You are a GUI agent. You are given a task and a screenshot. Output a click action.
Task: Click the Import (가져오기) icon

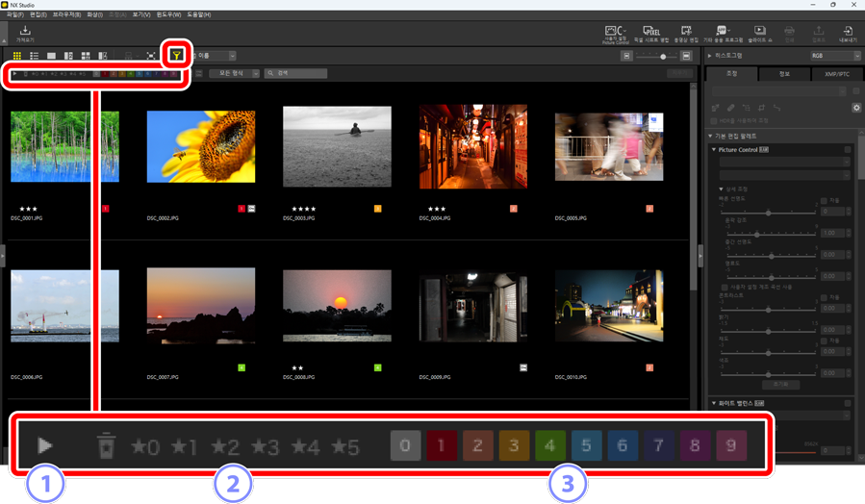25,35
